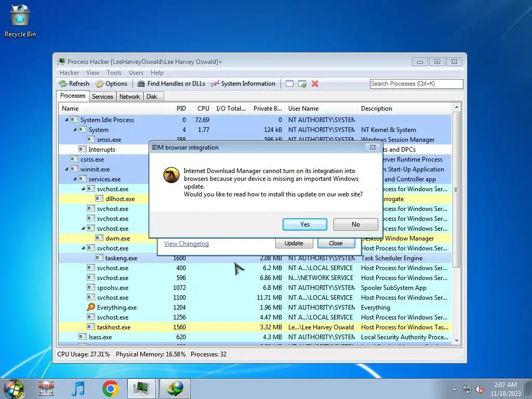
Task: Click the Refresh toolbar icon
Action: 63,84
